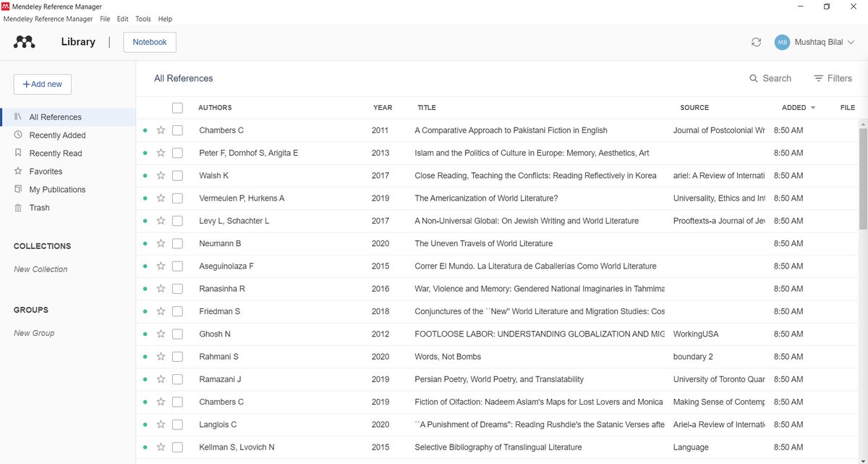Click the unread dot for Neumann B
Screen dimensions: 868x464
click(145, 243)
